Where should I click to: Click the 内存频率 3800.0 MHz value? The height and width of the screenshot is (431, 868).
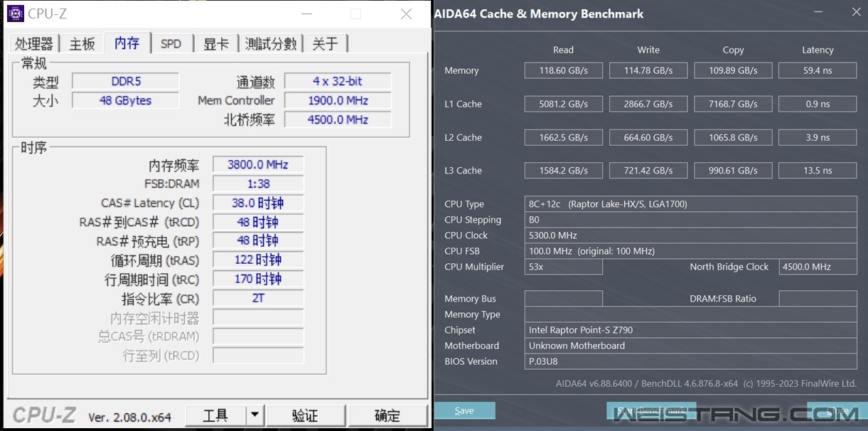click(258, 164)
